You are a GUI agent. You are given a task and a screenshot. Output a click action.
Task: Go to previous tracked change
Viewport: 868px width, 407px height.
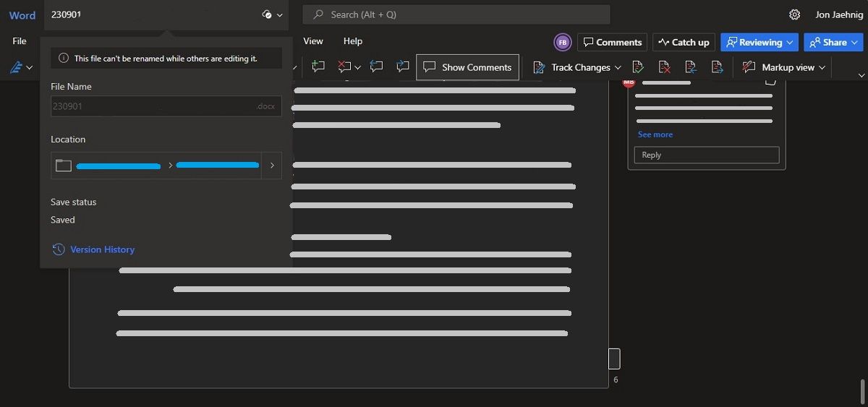pos(691,67)
